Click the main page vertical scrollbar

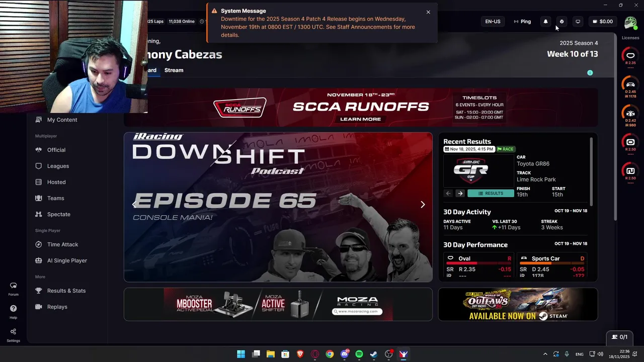(x=615, y=126)
